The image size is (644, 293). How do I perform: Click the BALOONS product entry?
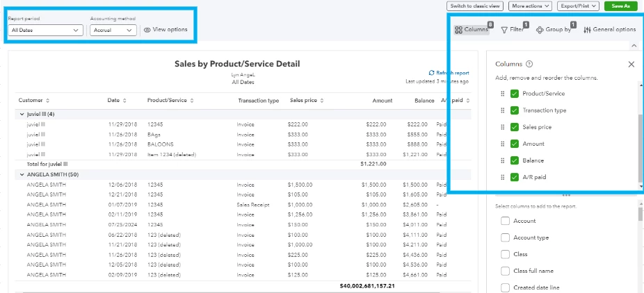click(x=160, y=144)
